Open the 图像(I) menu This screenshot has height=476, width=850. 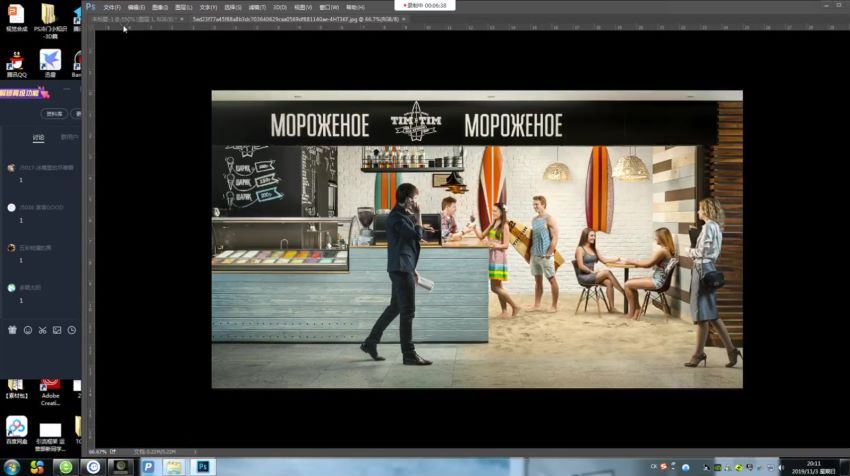[x=160, y=8]
